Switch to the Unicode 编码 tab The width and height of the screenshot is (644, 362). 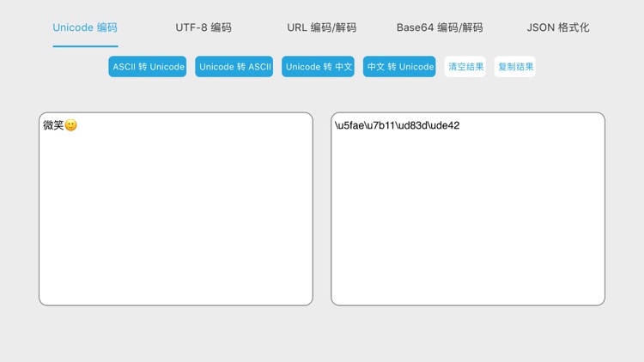(85, 27)
